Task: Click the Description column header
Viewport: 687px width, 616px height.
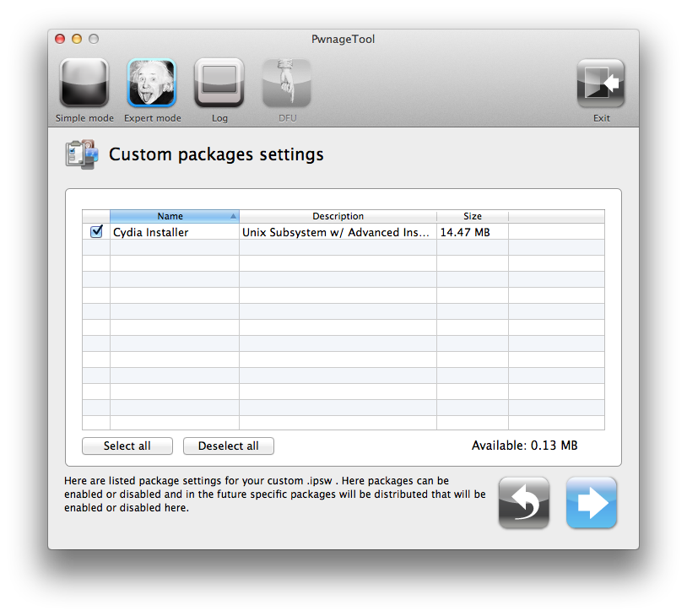Action: pyautogui.click(x=338, y=216)
